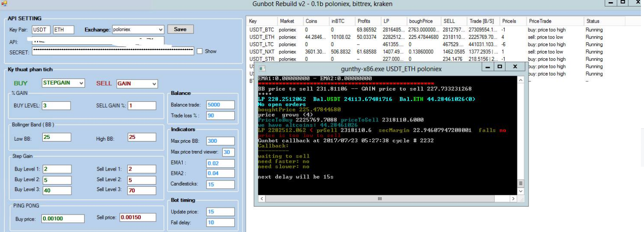Click console vertical scrollbar down arrow
The image size is (644, 232).
click(520, 191)
